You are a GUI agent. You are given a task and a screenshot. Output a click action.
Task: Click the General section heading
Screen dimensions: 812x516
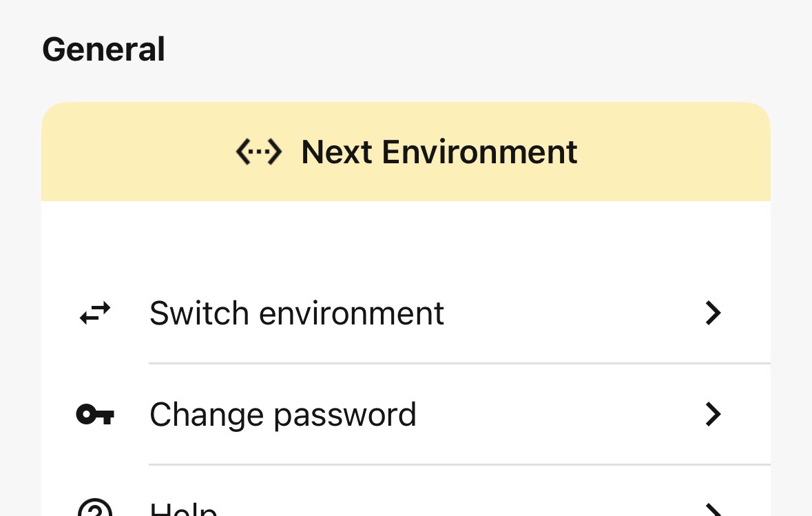[x=103, y=50]
